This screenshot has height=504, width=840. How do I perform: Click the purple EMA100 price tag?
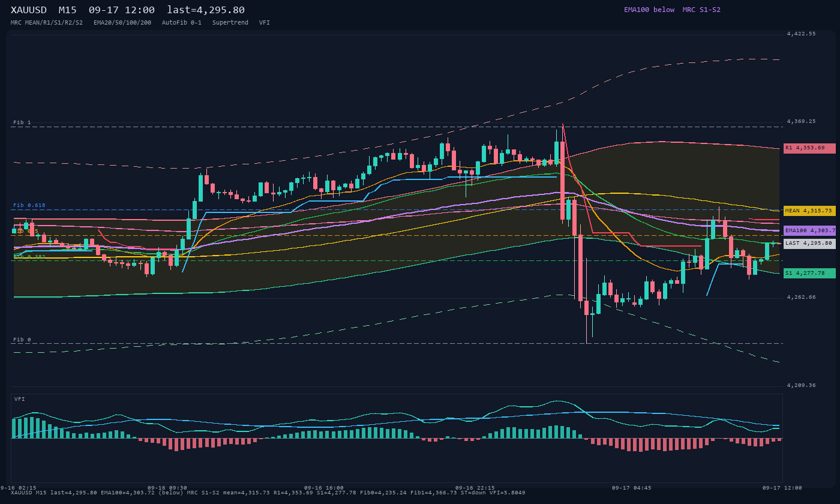tap(809, 230)
